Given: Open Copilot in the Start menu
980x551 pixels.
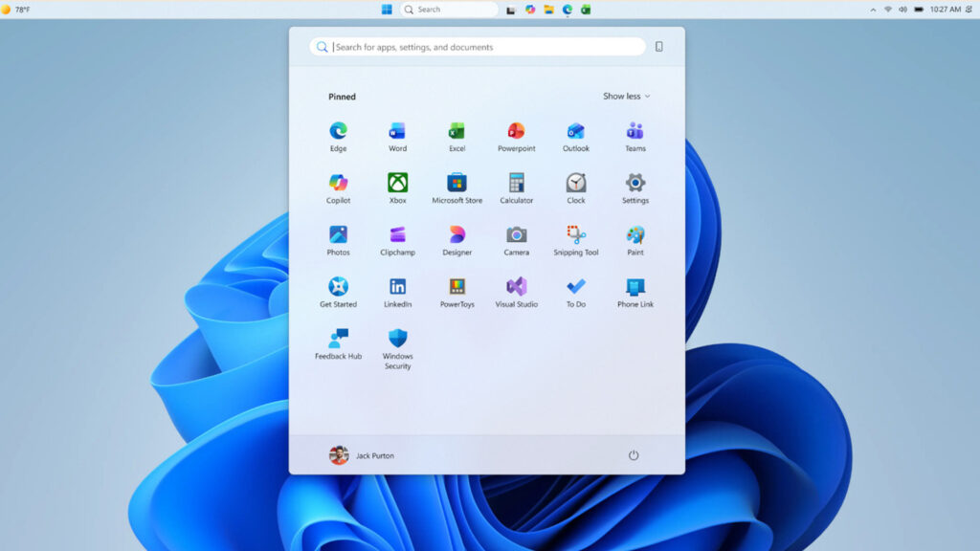Looking at the screenshot, I should click(x=338, y=188).
